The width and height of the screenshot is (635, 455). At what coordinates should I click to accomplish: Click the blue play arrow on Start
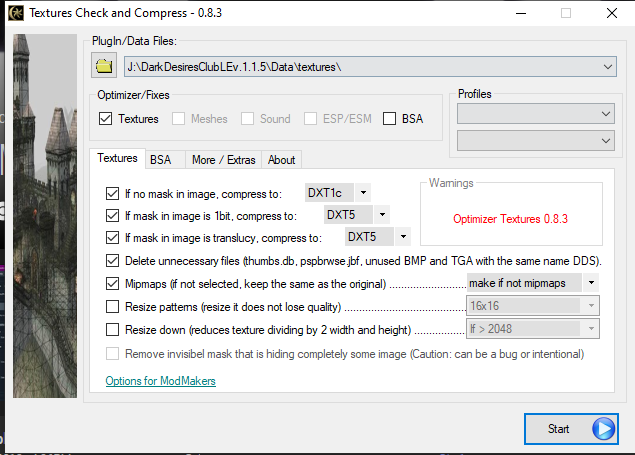tap(603, 429)
